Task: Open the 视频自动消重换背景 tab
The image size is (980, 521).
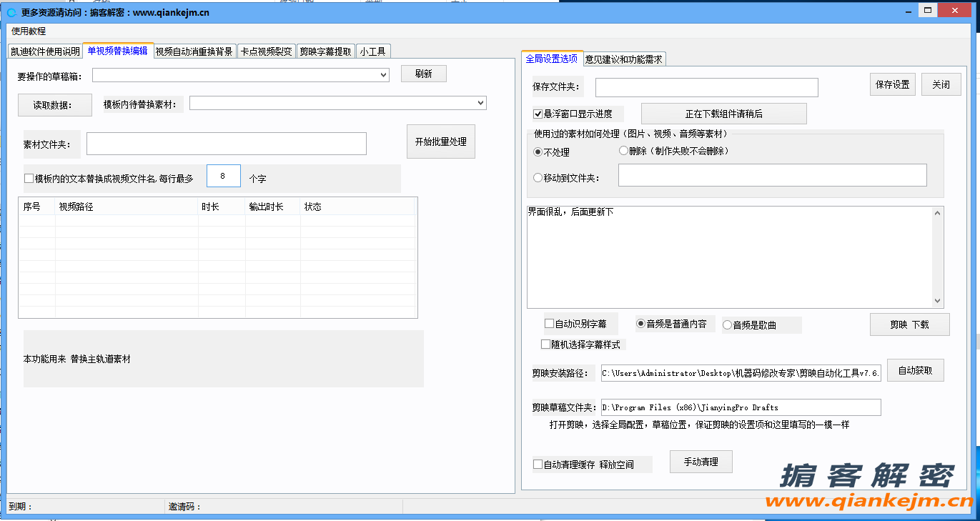Action: point(194,51)
